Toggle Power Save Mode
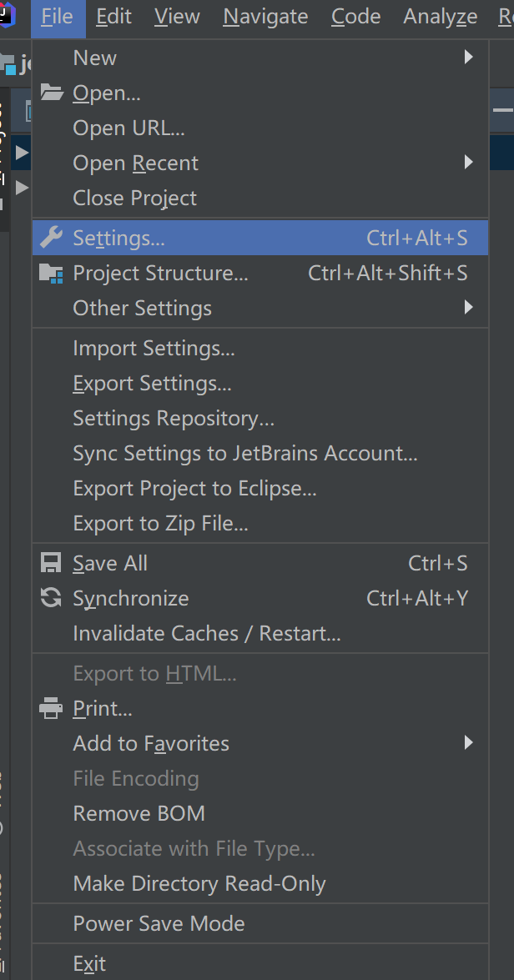The image size is (514, 980). 159,923
